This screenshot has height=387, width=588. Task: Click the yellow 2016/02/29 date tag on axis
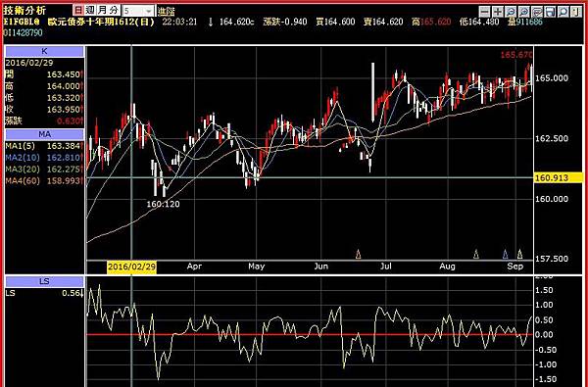131,267
